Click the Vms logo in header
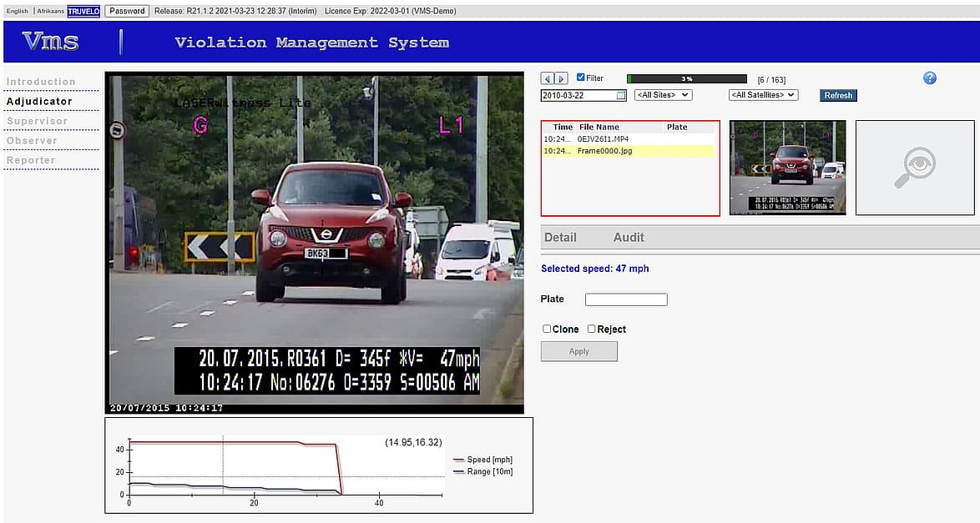This screenshot has height=523, width=980. [51, 42]
